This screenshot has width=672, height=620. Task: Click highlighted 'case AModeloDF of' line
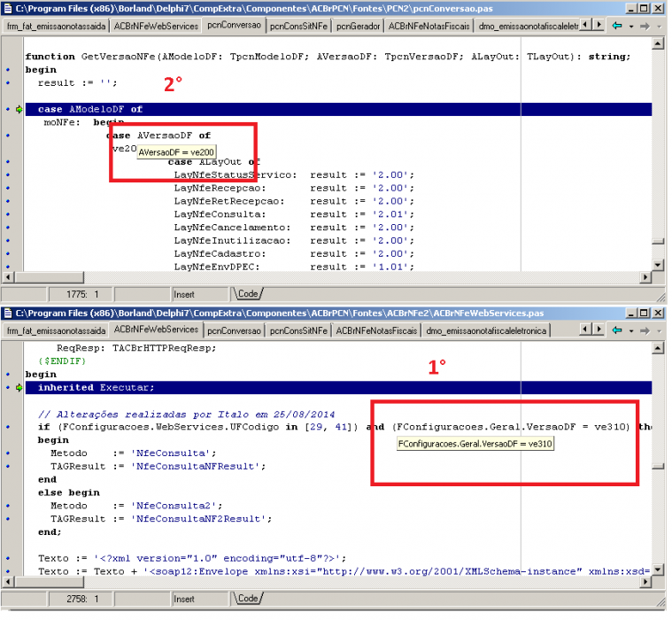(x=338, y=109)
